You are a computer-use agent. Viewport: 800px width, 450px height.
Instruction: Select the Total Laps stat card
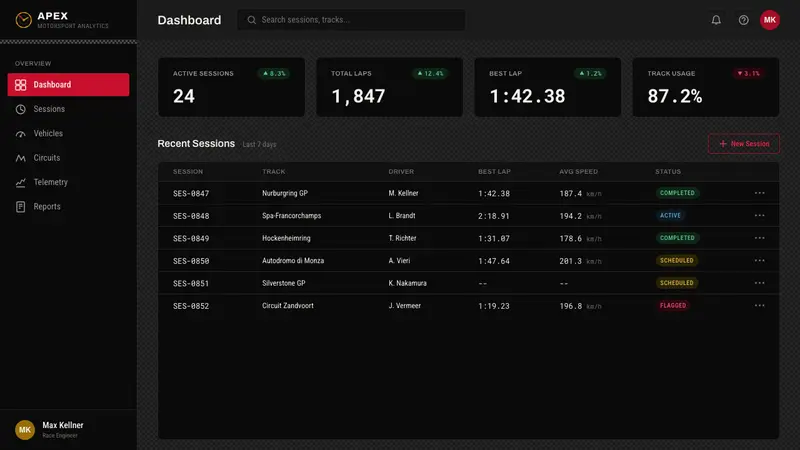389,87
